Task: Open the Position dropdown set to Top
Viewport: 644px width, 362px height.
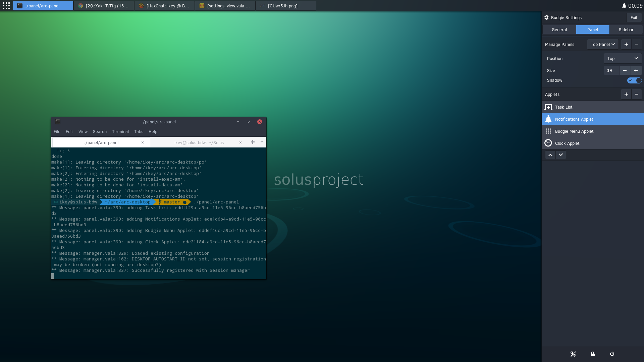Action: [623, 58]
